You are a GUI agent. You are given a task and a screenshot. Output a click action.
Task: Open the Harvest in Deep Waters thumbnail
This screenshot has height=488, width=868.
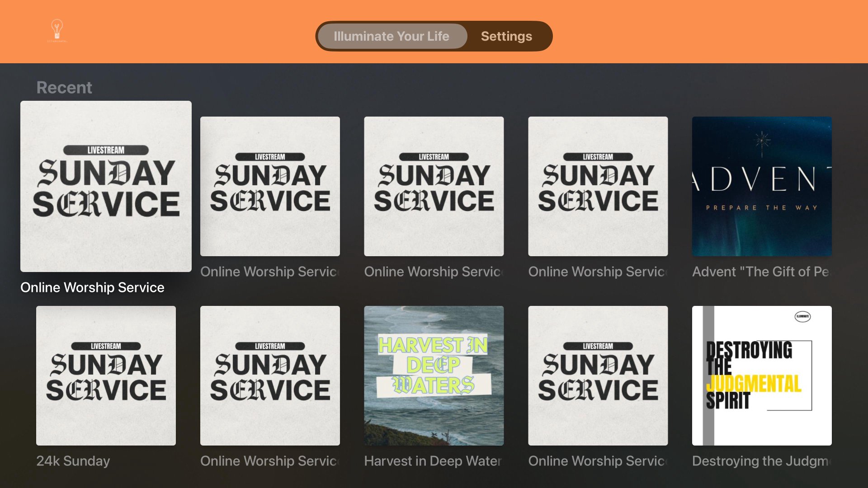(x=434, y=375)
